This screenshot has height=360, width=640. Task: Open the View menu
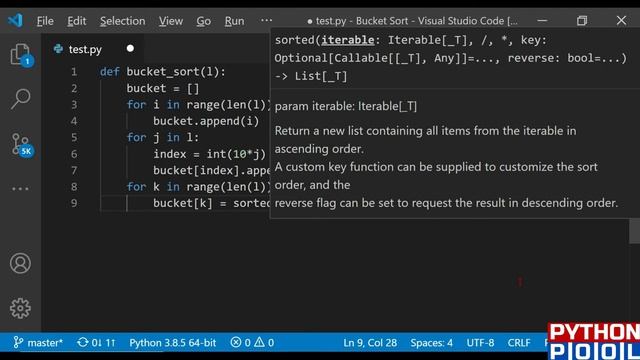[171, 21]
